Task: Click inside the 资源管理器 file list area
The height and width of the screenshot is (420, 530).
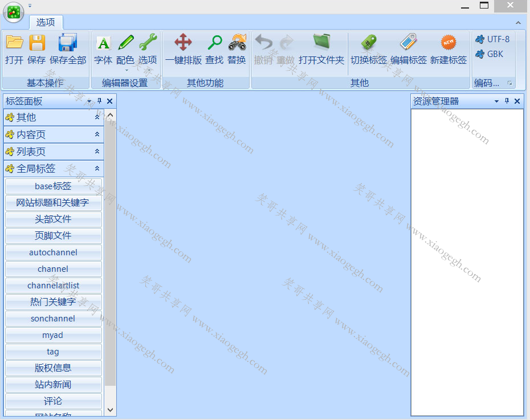Action: click(467, 262)
